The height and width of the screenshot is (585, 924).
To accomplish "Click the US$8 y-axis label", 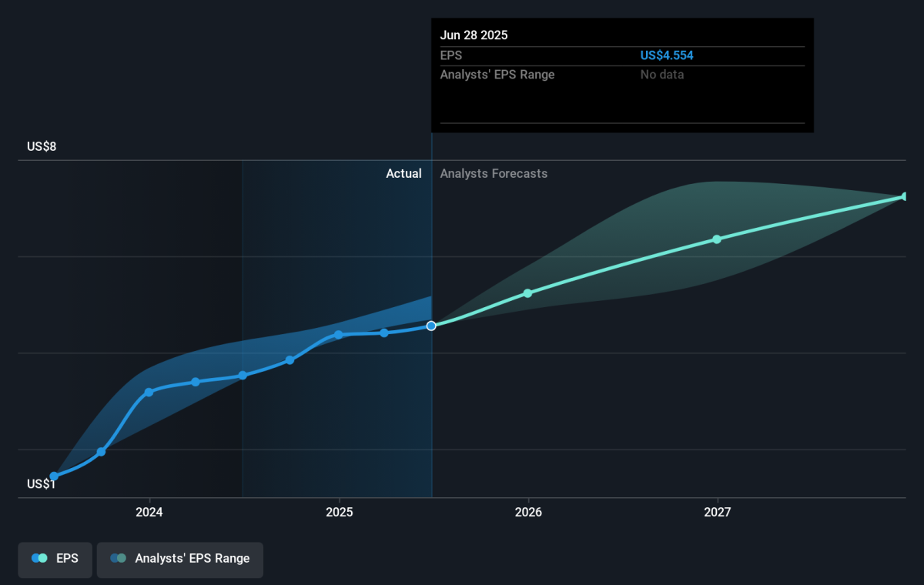I will 42,146.
